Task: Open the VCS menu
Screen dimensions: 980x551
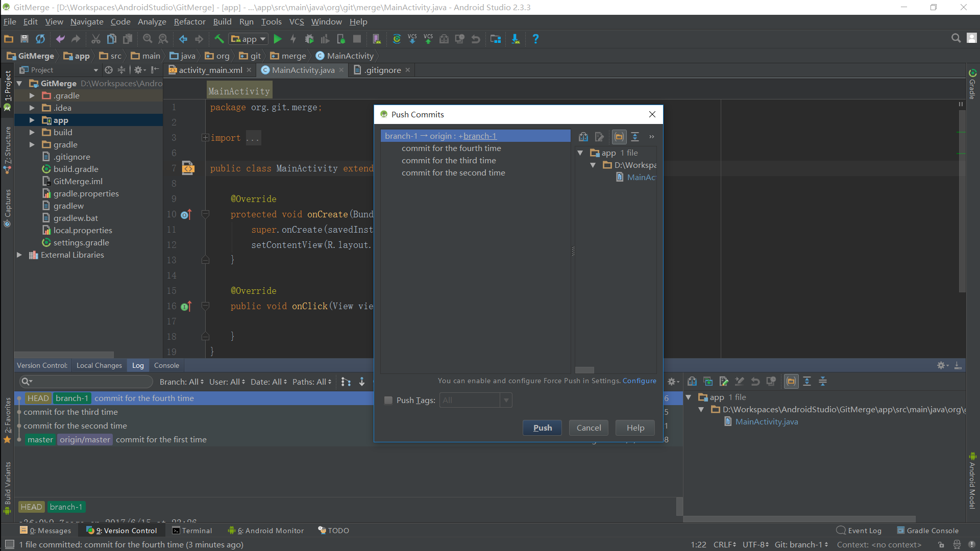Action: pos(297,22)
